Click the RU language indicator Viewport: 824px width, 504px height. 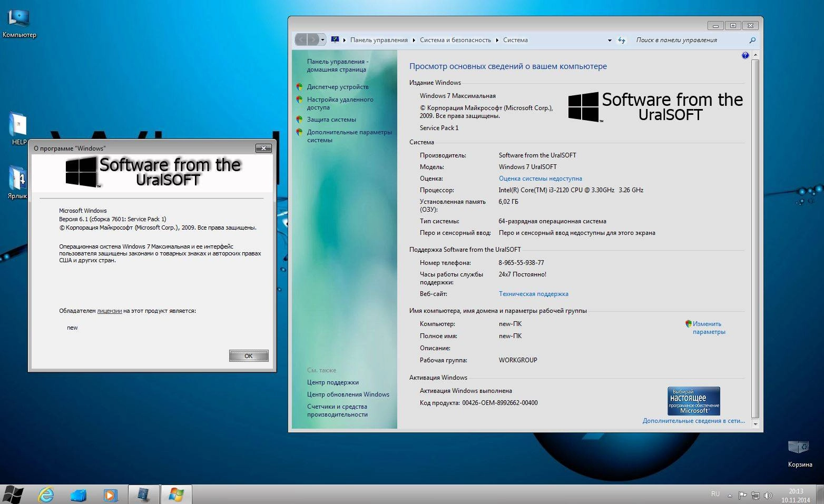tap(715, 494)
